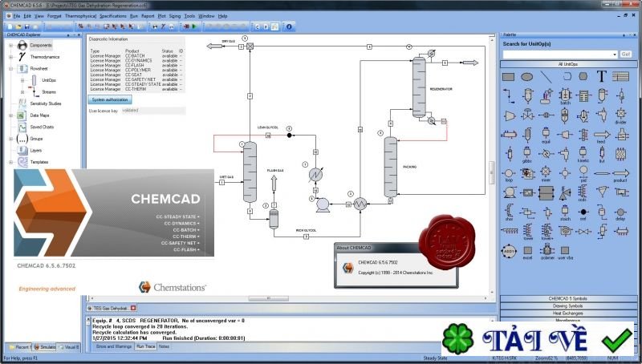Click the green Run simulation arrow in toolbar
Viewport: 642px width, 364px height.
click(194, 26)
